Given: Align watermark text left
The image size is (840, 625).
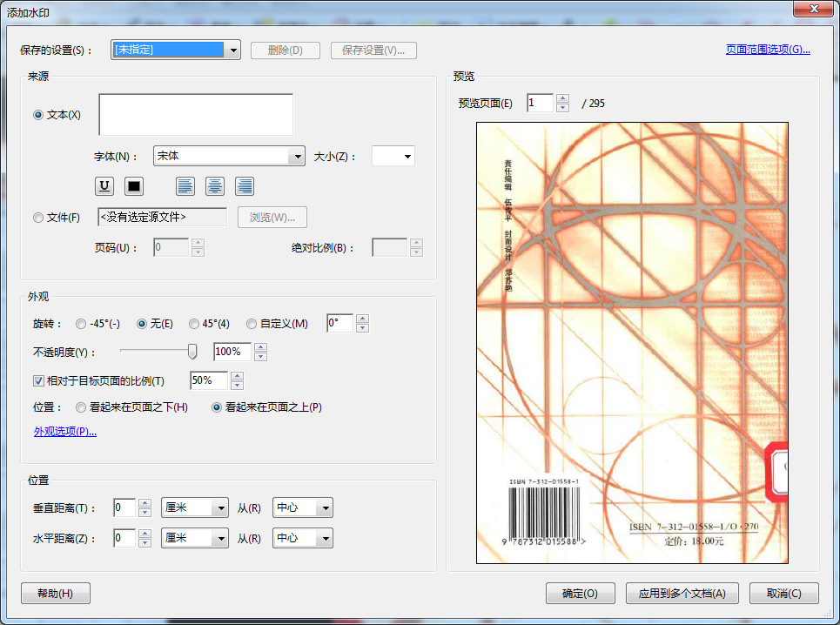Looking at the screenshot, I should (185, 186).
